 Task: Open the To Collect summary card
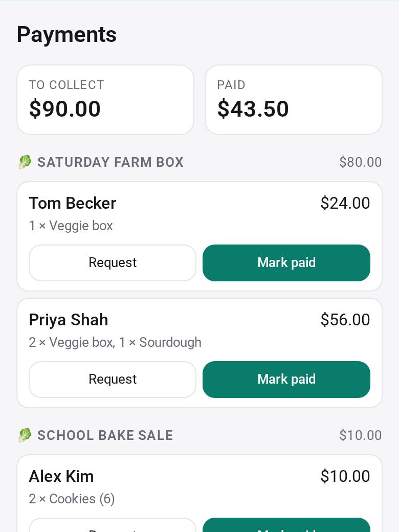tap(105, 100)
